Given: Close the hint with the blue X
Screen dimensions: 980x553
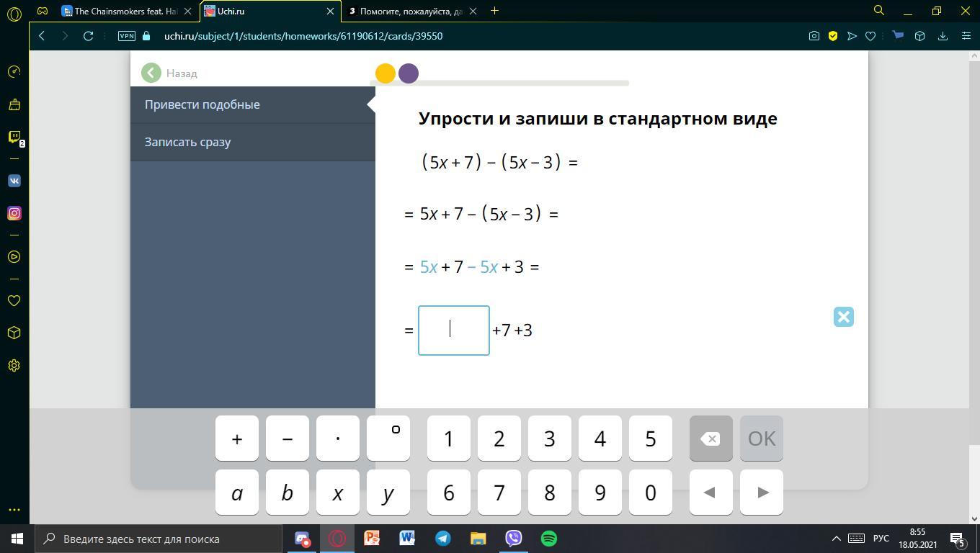Looking at the screenshot, I should [843, 317].
